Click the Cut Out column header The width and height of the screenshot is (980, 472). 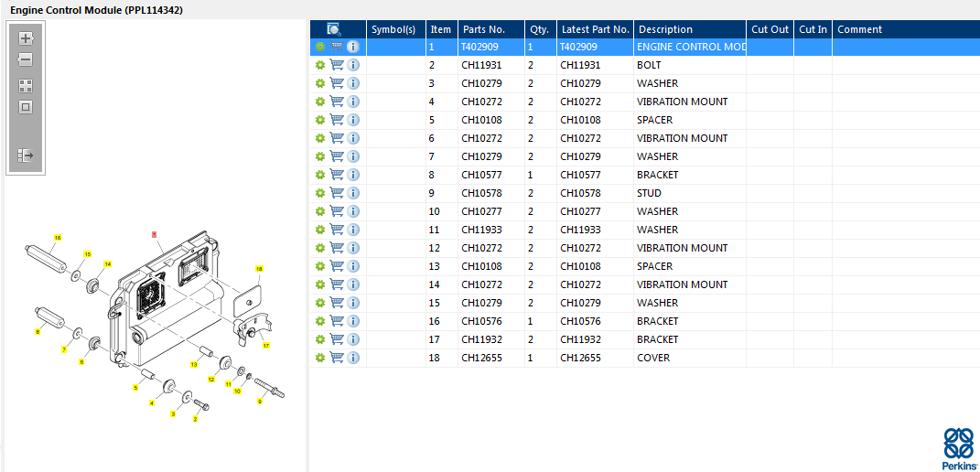[770, 29]
